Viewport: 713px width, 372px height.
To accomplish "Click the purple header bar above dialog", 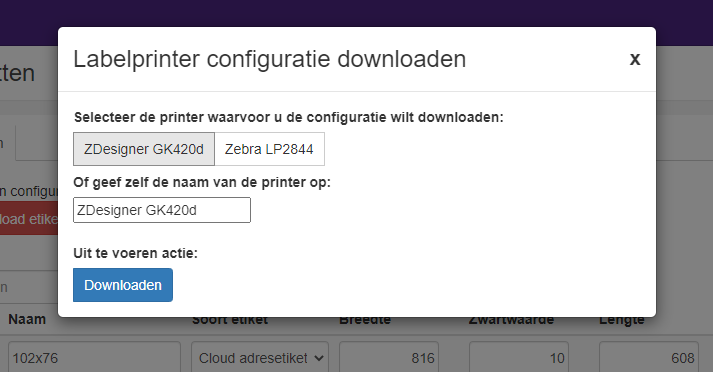I will coord(356,13).
